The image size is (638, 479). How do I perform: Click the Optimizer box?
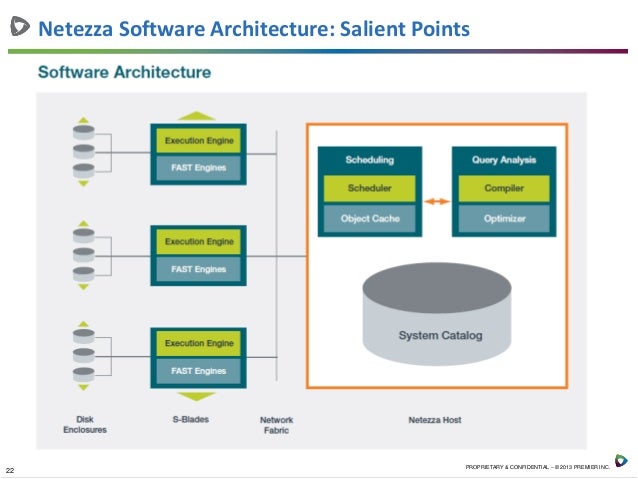pyautogui.click(x=504, y=219)
